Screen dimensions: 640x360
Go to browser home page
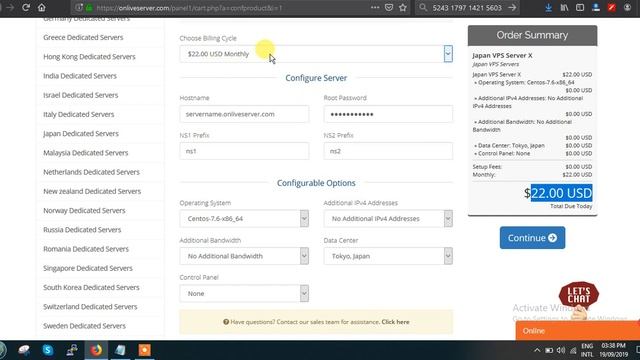42,7
